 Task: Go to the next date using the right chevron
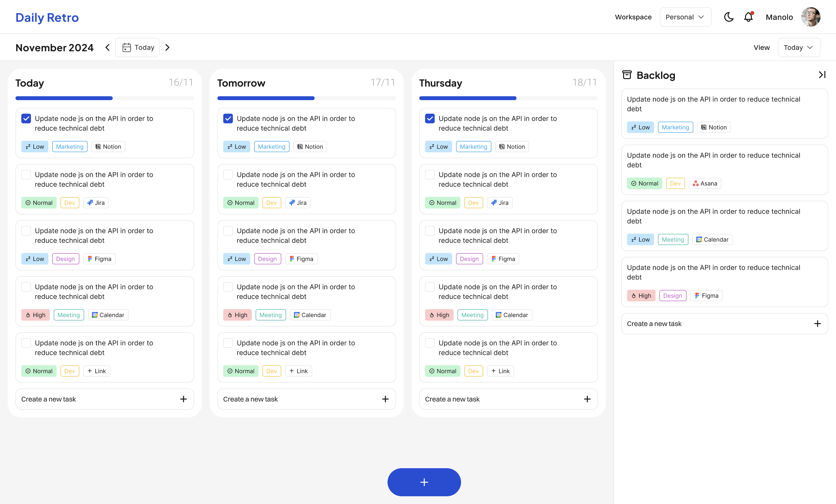coord(167,47)
